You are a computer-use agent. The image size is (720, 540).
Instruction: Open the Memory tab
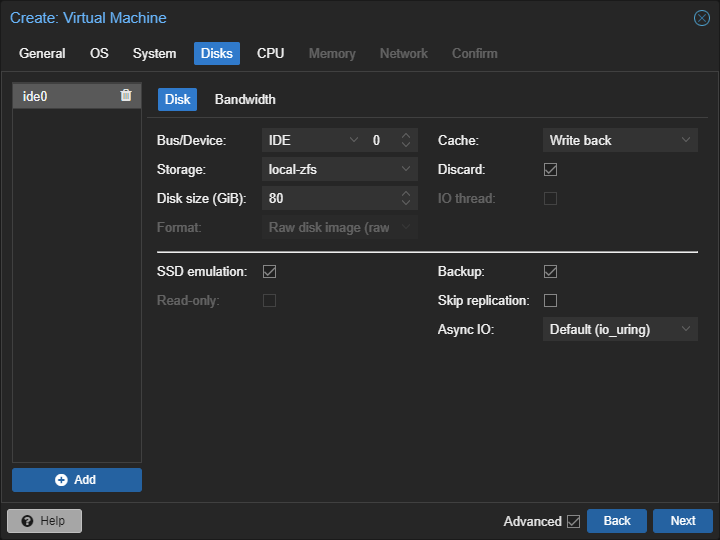click(x=332, y=53)
